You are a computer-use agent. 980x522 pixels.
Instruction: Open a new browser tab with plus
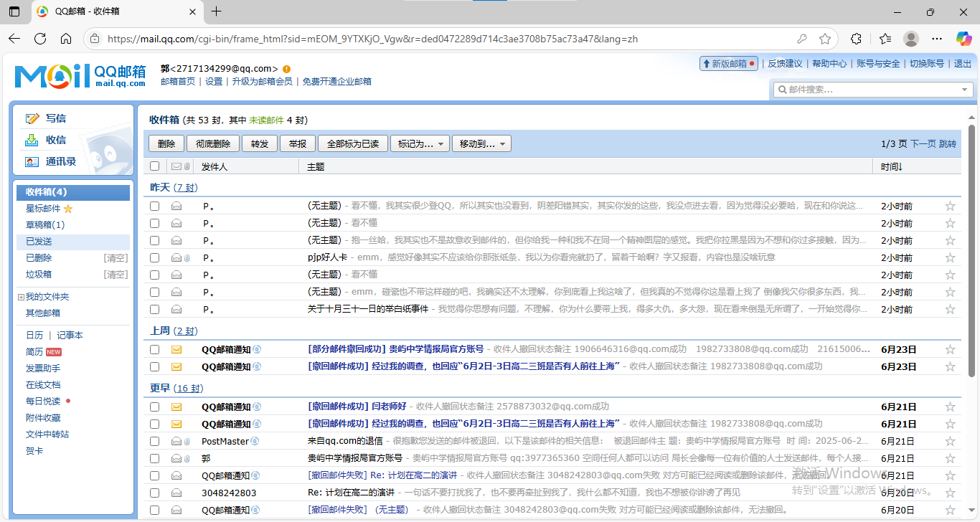point(217,11)
